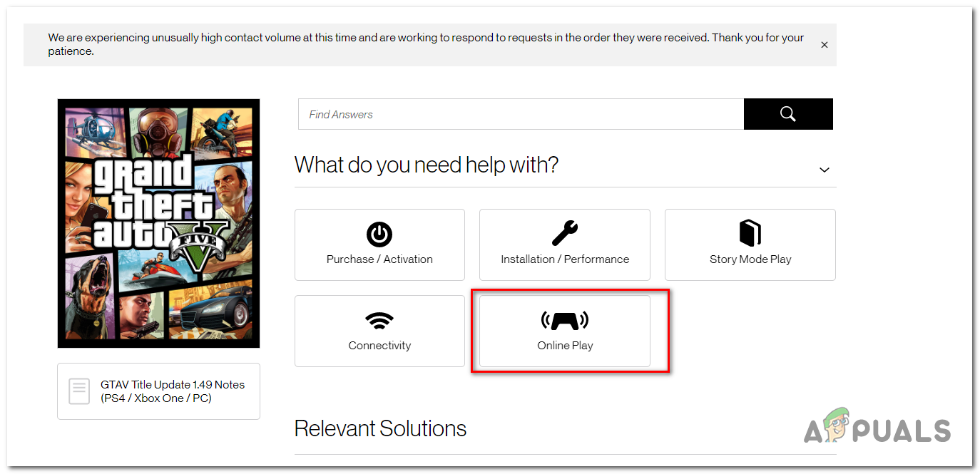Focus the Find Answers search field

click(521, 114)
